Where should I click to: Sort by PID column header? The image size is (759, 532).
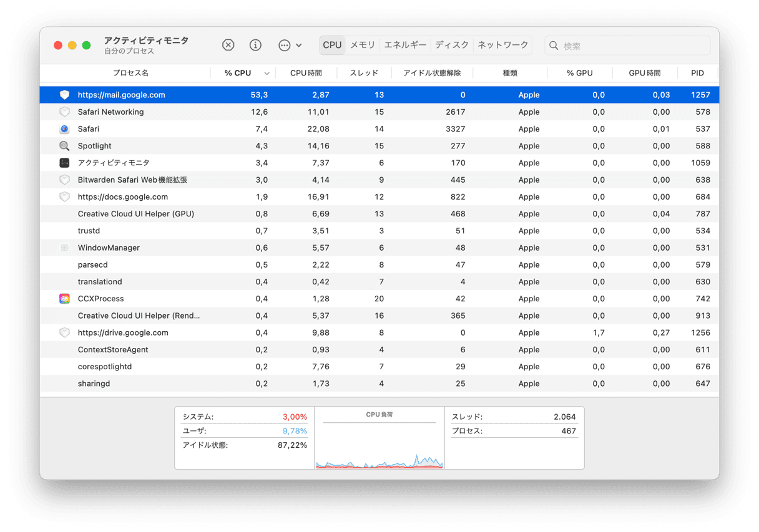697,73
